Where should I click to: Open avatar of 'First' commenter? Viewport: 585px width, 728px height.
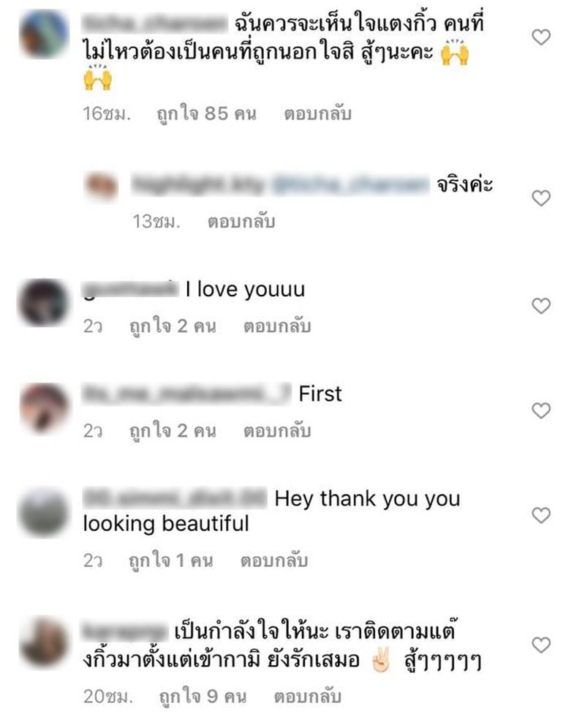point(44,408)
